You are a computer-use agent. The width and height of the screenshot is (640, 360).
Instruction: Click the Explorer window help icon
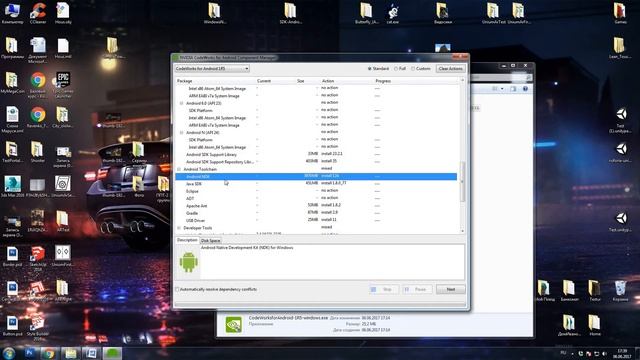click(x=525, y=89)
